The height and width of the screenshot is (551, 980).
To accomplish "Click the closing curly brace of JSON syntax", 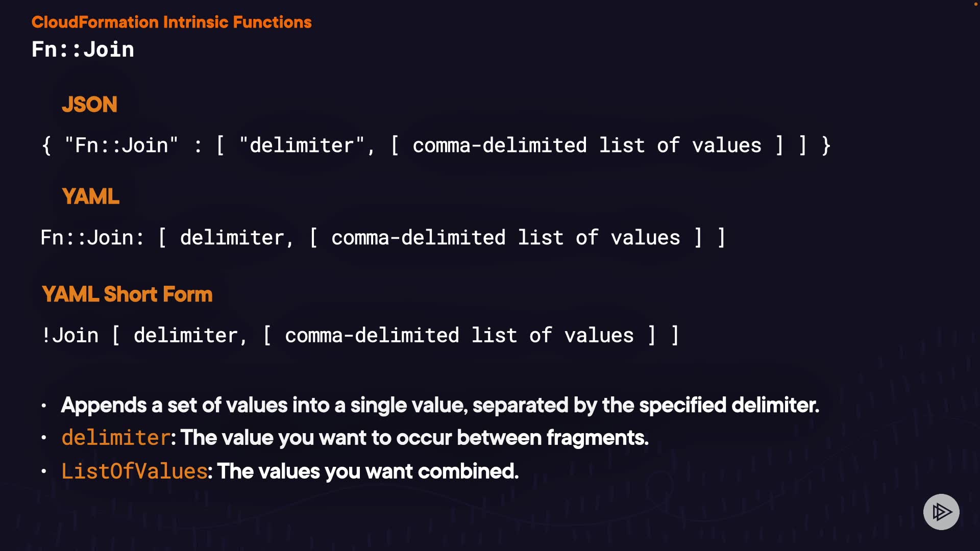I will tap(826, 145).
